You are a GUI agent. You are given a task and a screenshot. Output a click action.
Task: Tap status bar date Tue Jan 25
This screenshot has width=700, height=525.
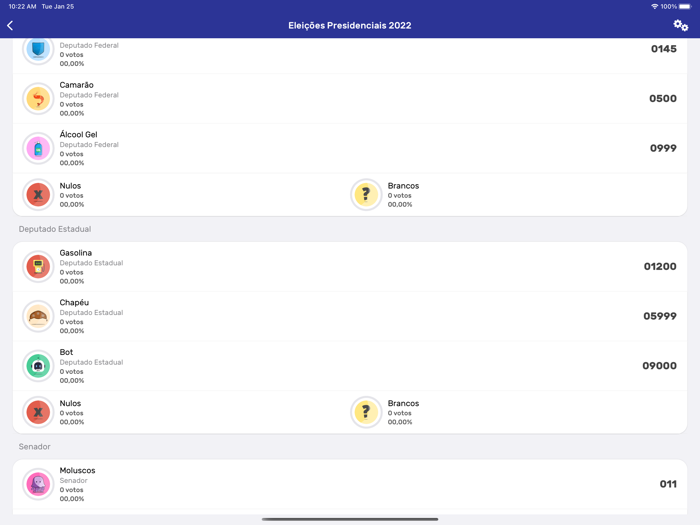[x=58, y=6]
